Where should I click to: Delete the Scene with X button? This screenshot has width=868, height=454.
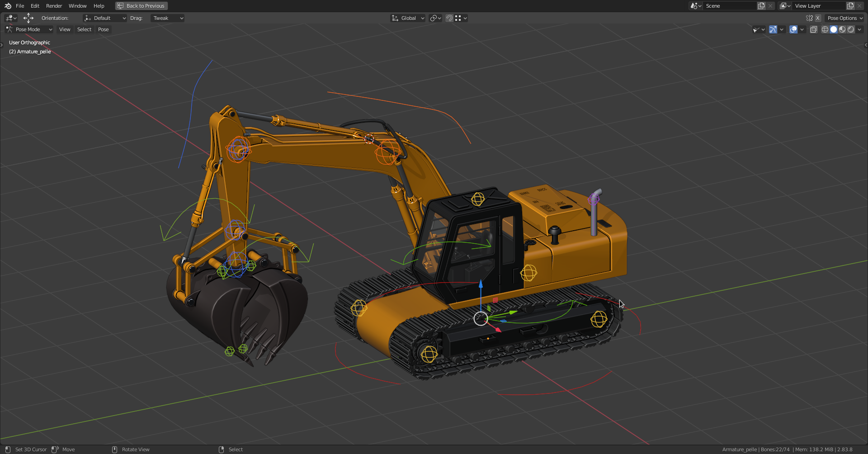point(770,6)
